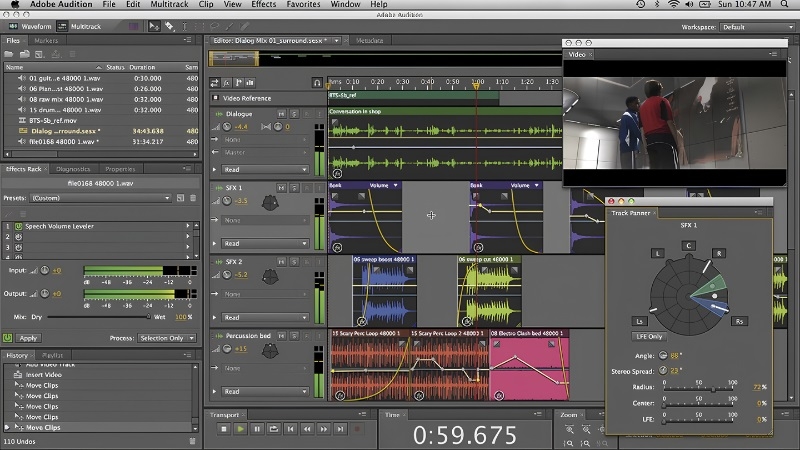Solo the Dialogue track
800x450 pixels.
pyautogui.click(x=294, y=114)
